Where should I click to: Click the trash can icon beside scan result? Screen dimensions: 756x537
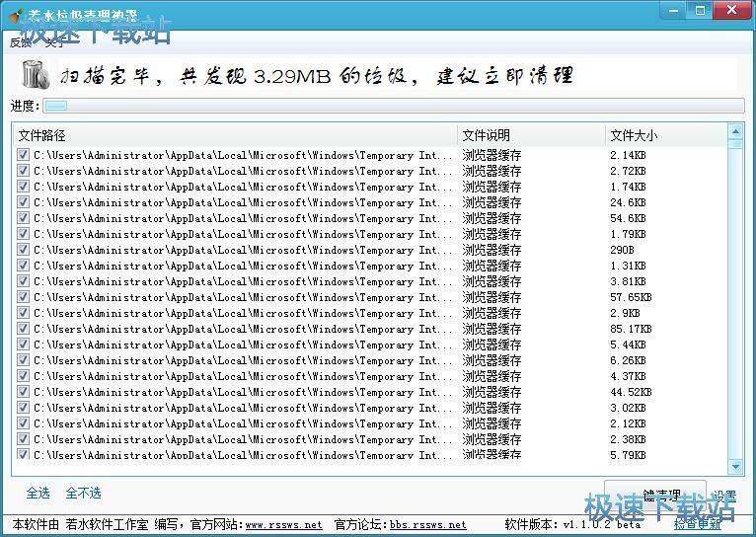[36, 74]
